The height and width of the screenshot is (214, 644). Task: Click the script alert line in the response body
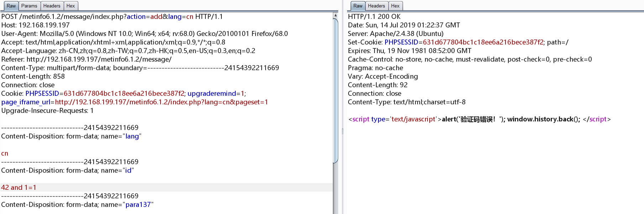point(480,119)
